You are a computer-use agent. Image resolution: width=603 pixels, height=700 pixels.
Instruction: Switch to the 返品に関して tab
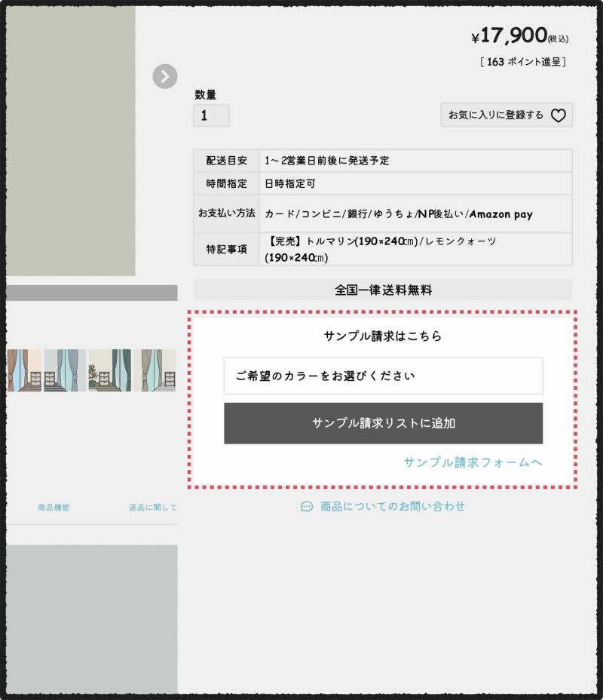153,507
